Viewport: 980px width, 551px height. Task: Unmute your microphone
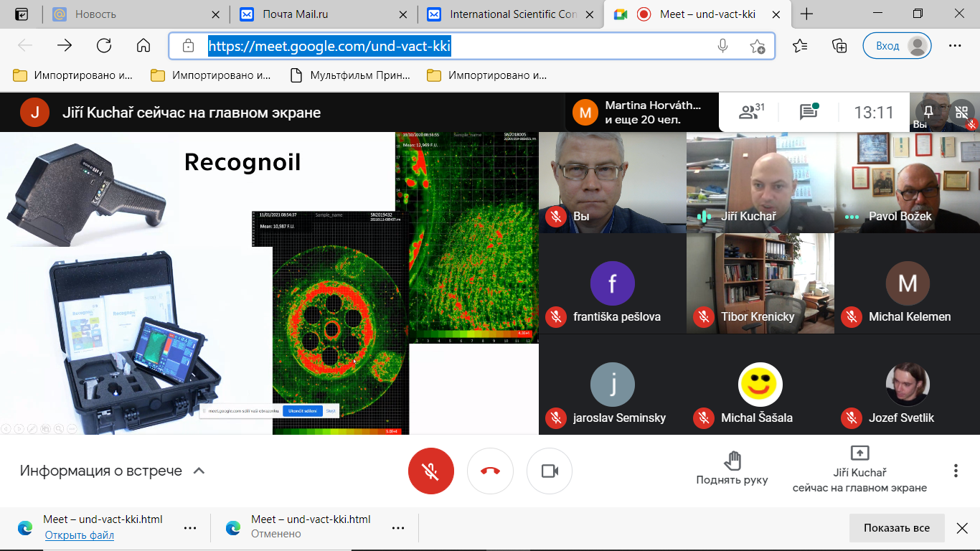pos(431,471)
